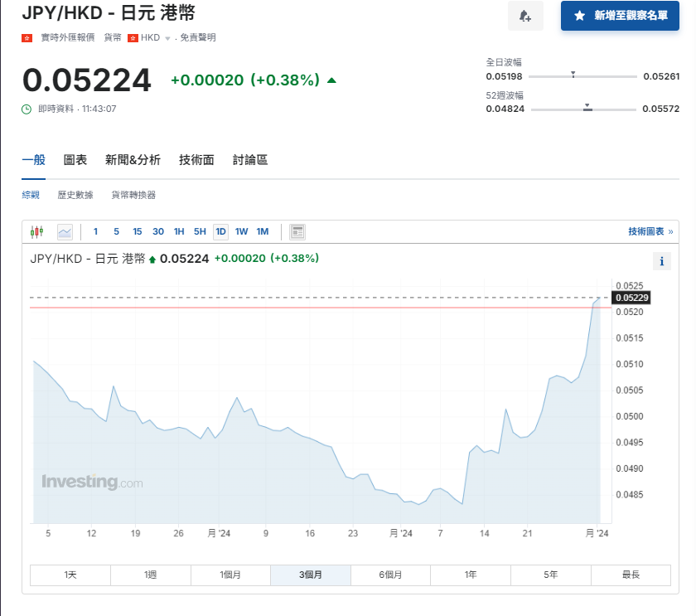The width and height of the screenshot is (696, 616).
Task: Select area chart type icon
Action: [65, 231]
